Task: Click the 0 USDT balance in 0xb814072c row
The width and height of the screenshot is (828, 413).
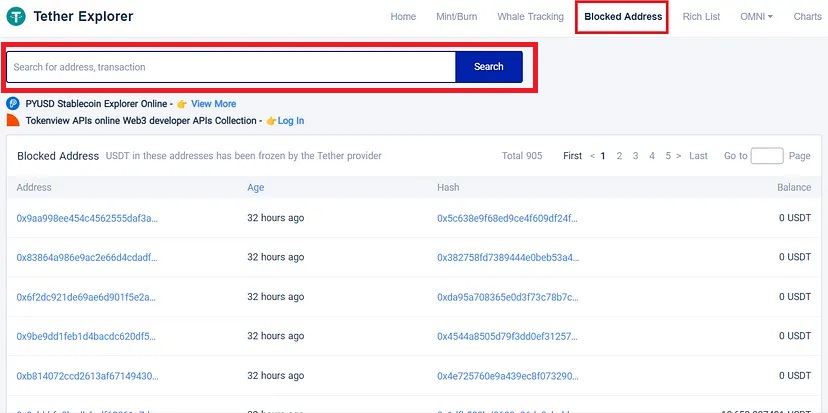Action: coord(795,376)
